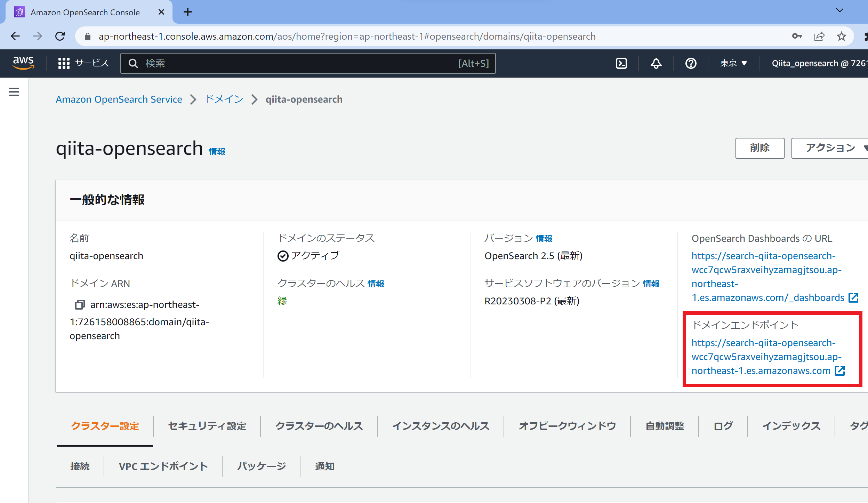Switch to the インスタンスのヘルス tab
Image resolution: width=868 pixels, height=503 pixels.
coord(441,426)
